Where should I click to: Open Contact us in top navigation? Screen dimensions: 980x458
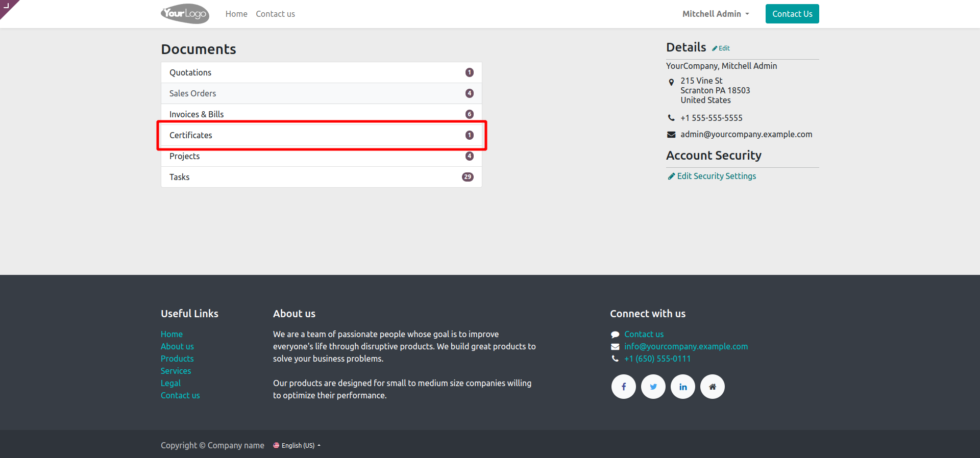pos(275,14)
